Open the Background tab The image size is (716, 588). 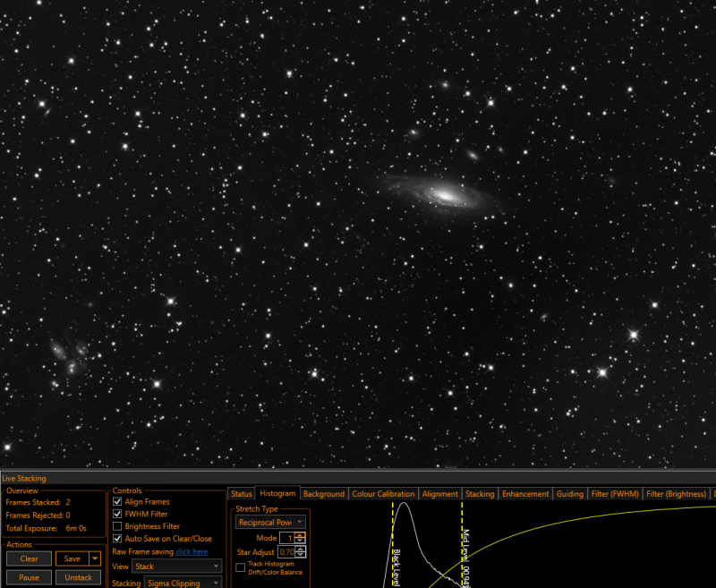pos(324,493)
